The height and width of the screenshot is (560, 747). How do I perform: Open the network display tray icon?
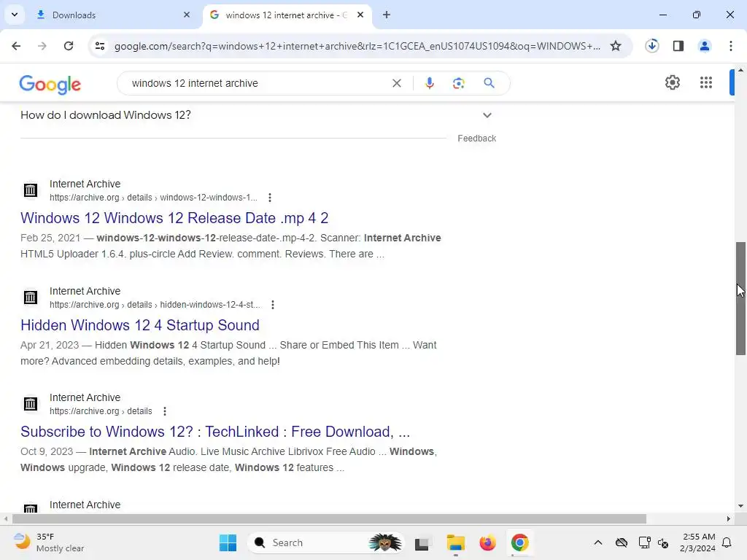[644, 542]
